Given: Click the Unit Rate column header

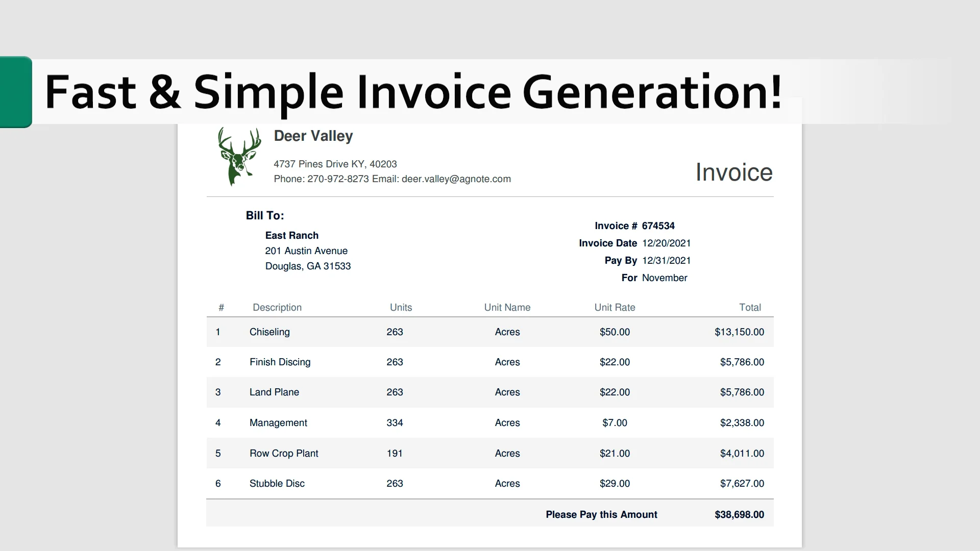Looking at the screenshot, I should (x=615, y=307).
